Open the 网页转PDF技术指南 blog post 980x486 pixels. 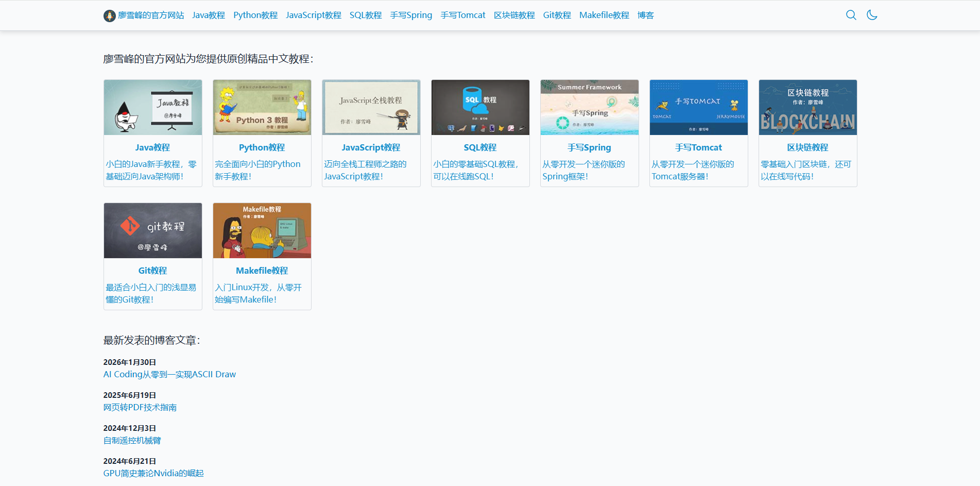pyautogui.click(x=140, y=407)
